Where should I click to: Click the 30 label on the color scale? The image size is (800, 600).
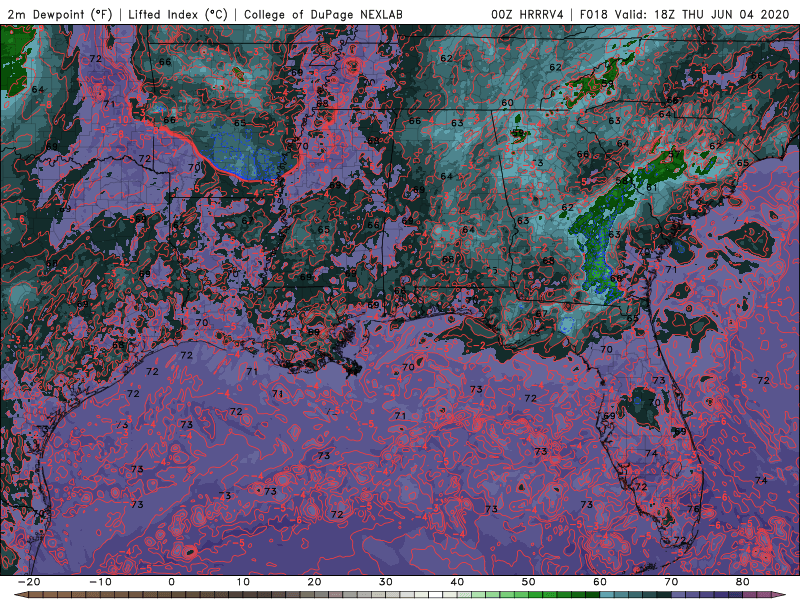click(386, 582)
